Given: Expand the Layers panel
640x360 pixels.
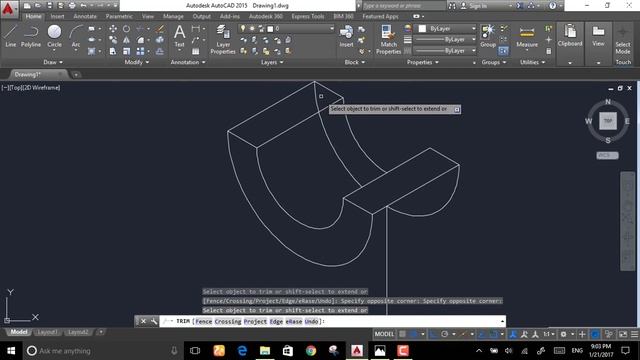Looking at the screenshot, I should (x=272, y=62).
